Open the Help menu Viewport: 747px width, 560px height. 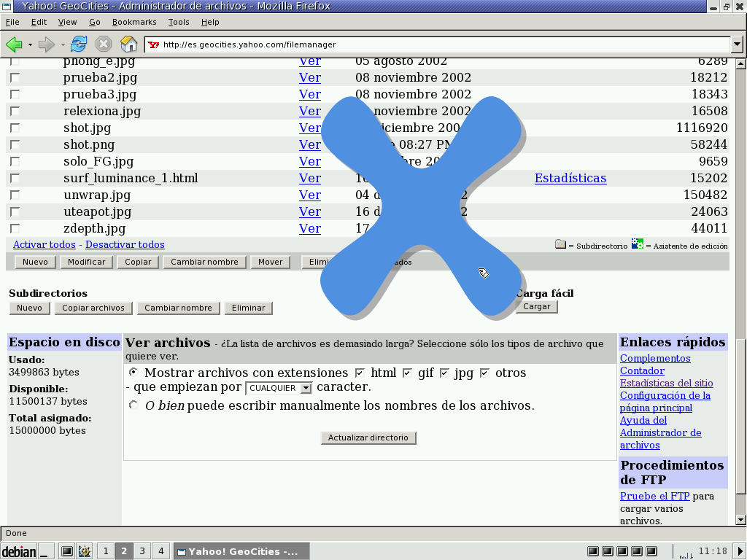pos(210,22)
